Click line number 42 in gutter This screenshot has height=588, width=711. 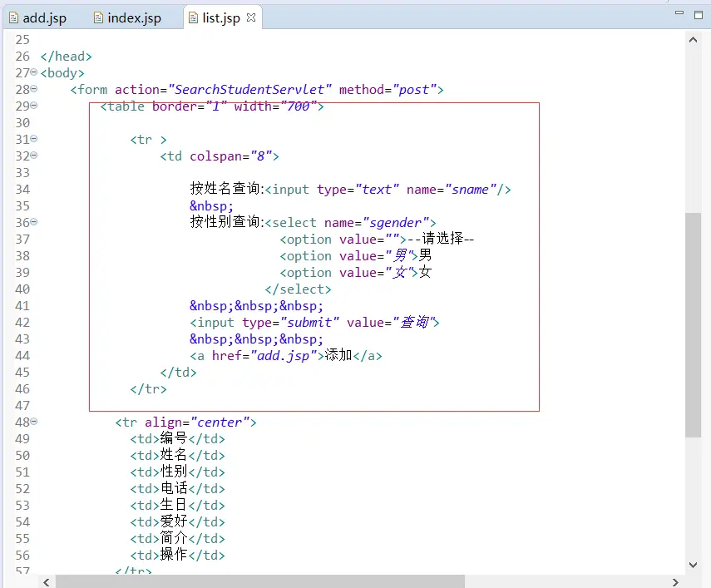(22, 323)
